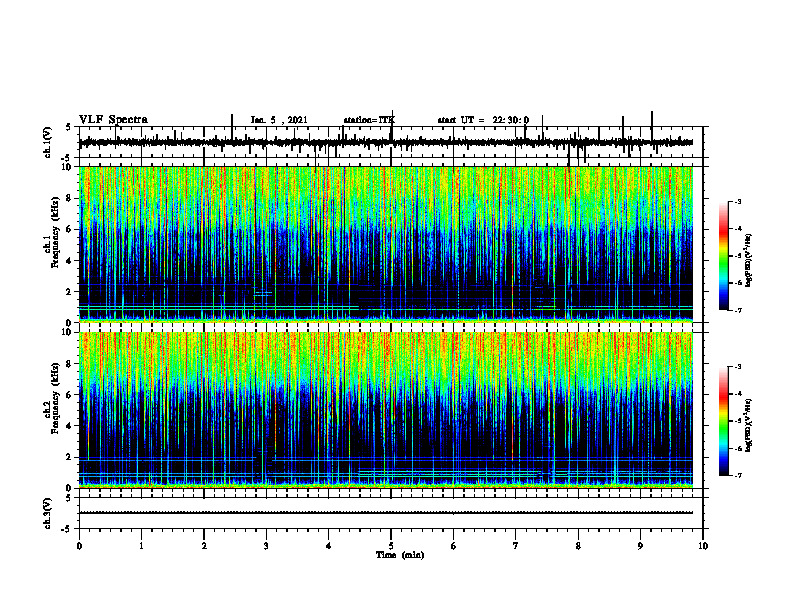Click tick label "8" on Time (min) axis
Viewport: 792px width, 612px height.
coord(578,546)
